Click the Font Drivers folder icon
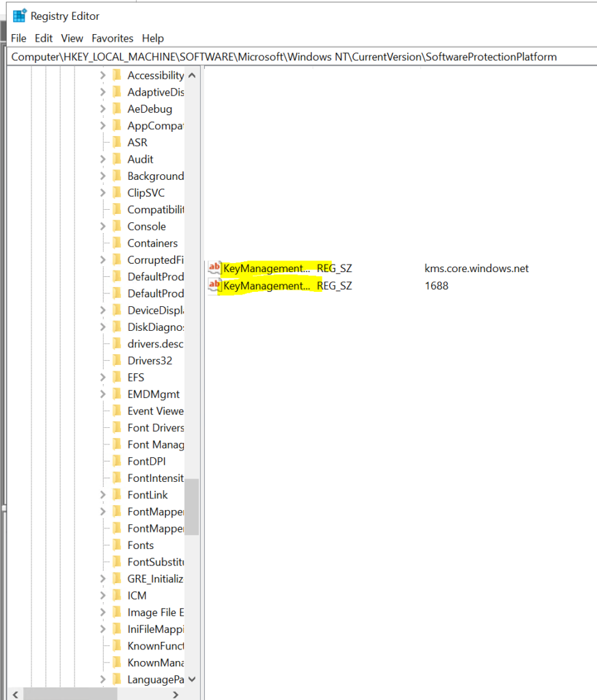 tap(117, 427)
